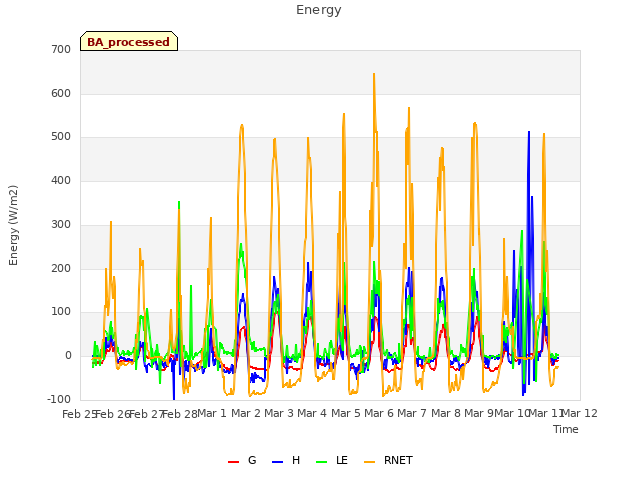Click the Mar 8 x-axis label
The height and width of the screenshot is (480, 640).
[446, 414]
